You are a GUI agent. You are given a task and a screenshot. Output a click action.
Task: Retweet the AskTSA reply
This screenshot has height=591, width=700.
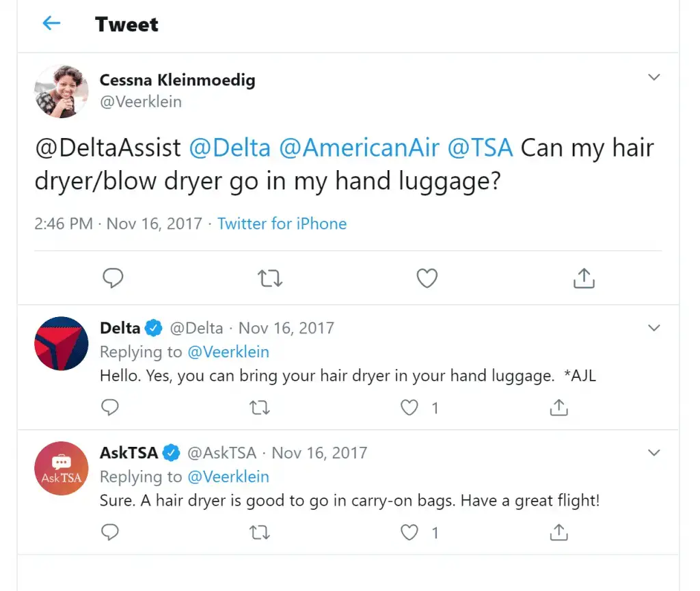260,532
